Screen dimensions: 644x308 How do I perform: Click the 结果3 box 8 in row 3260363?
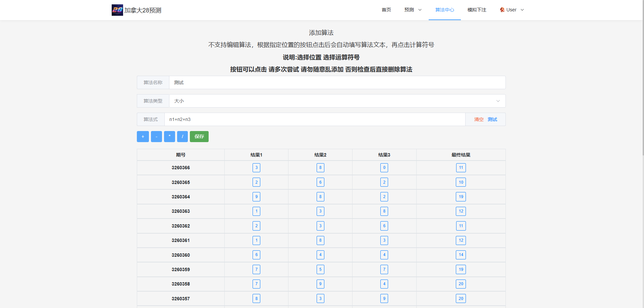[384, 211]
